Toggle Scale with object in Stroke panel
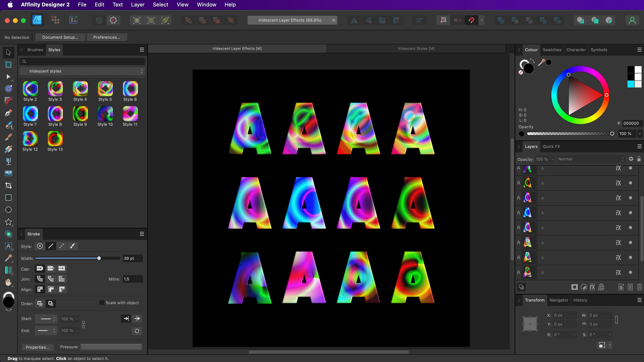Screen dimensions: 644x362 point(102,303)
